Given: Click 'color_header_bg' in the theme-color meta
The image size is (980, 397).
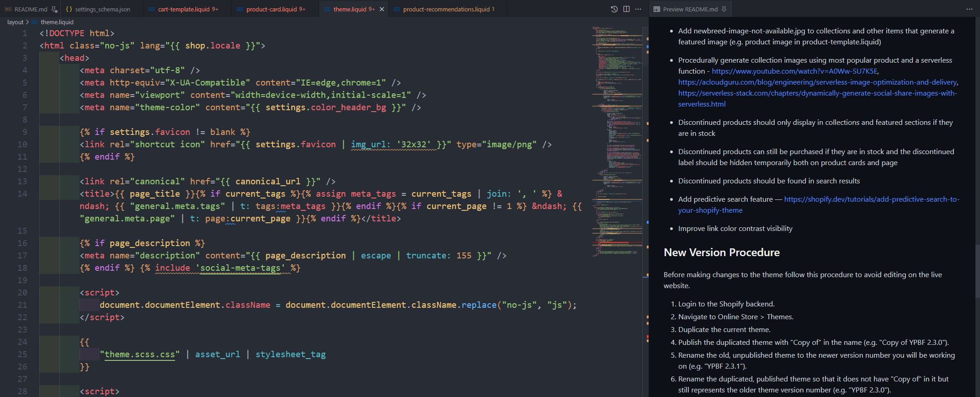Looking at the screenshot, I should tap(348, 107).
